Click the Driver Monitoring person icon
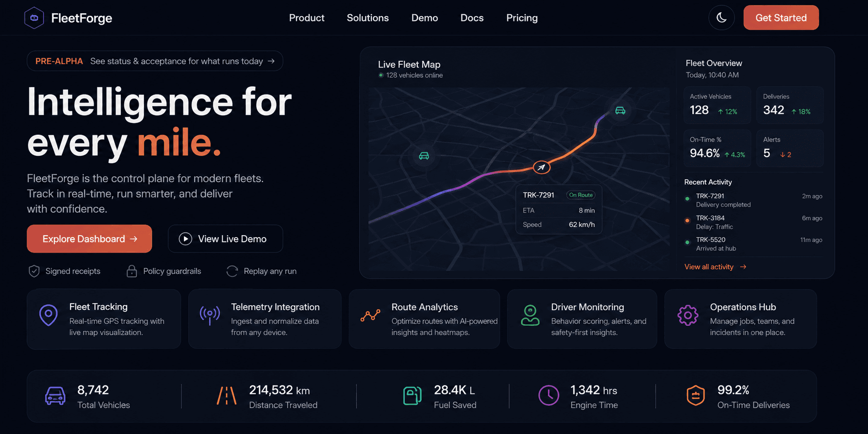 (530, 315)
